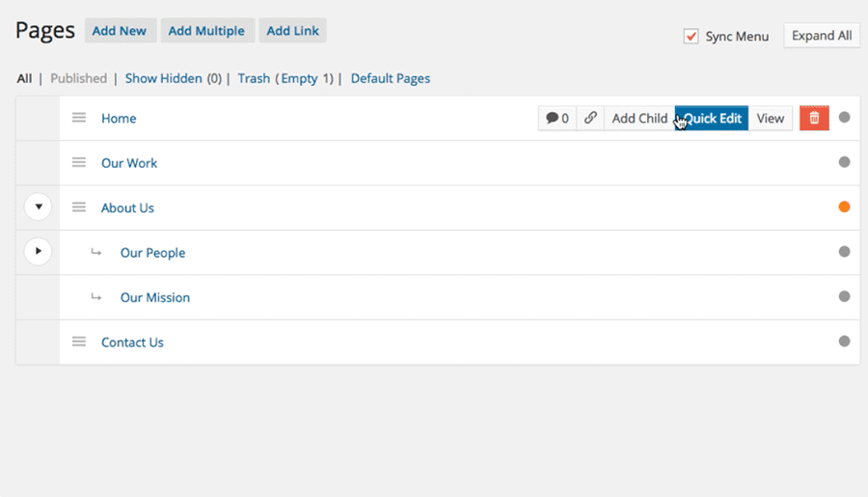Click the red trash icon for Home

(814, 118)
